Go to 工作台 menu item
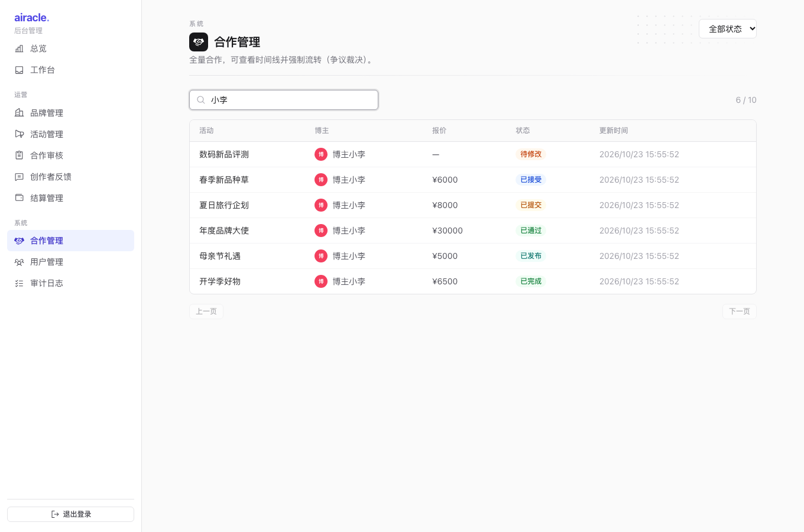This screenshot has height=532, width=804. (70, 70)
